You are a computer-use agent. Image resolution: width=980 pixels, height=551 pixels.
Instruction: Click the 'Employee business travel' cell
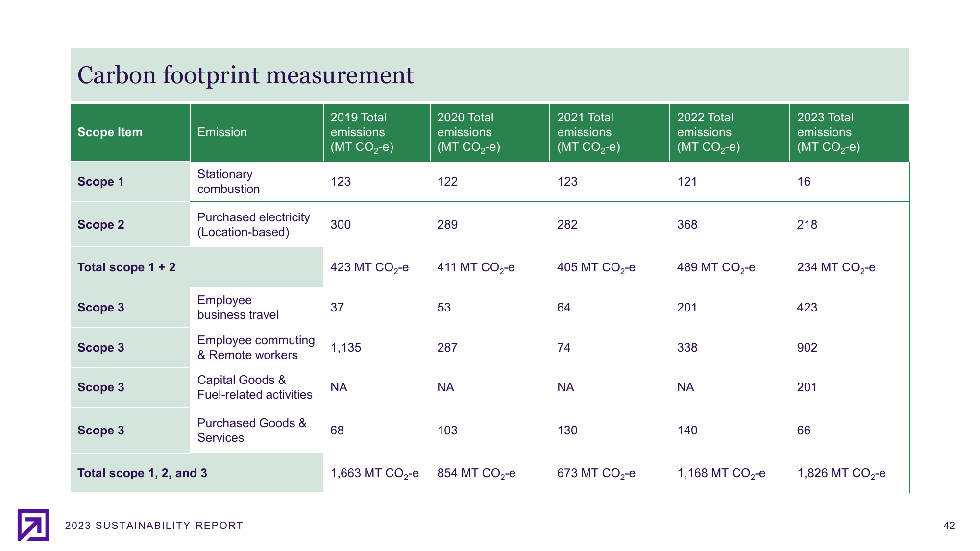click(256, 308)
